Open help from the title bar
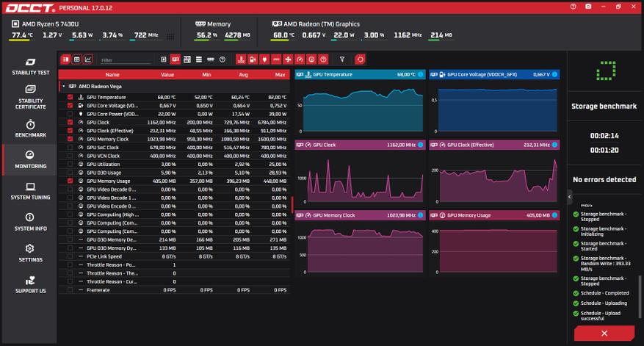Viewport: 644px width, 346px height. tap(574, 7)
